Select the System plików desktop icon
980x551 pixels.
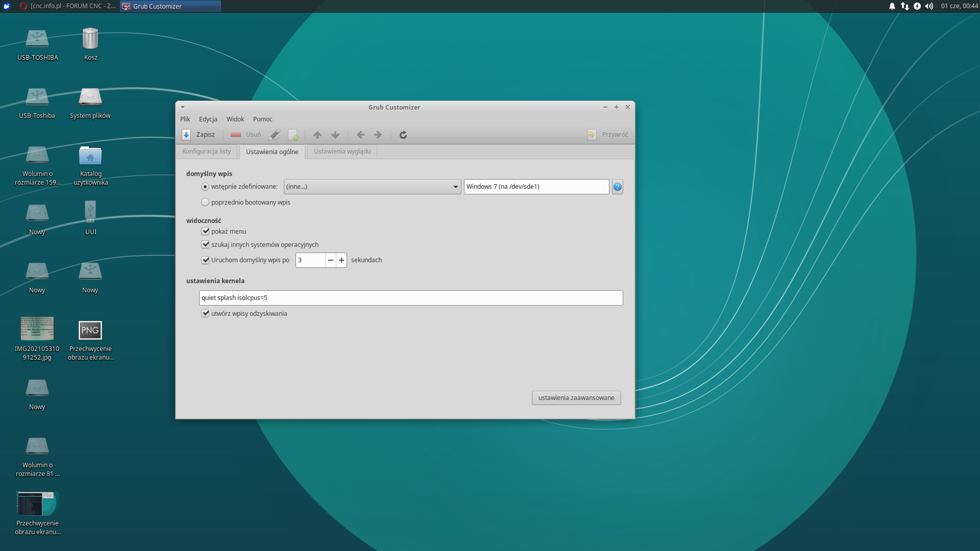pos(90,97)
